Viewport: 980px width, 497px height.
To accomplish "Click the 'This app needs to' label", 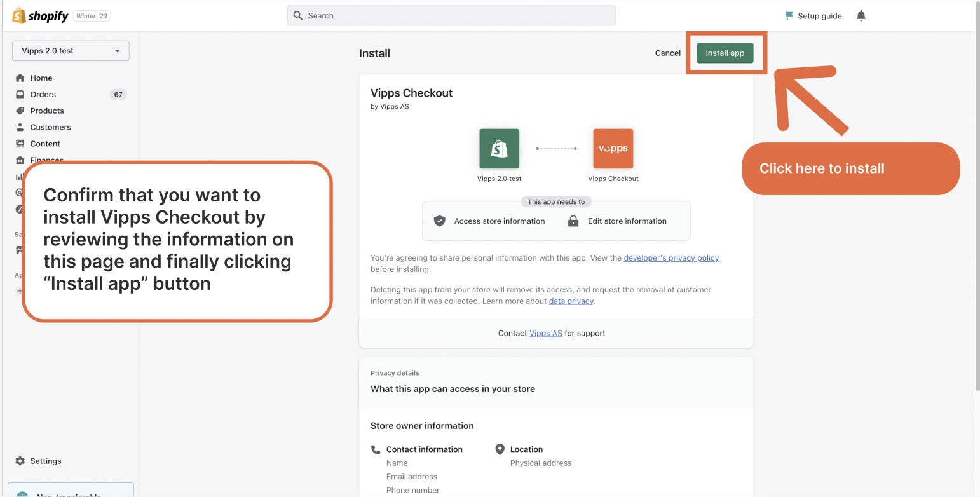I will [556, 202].
